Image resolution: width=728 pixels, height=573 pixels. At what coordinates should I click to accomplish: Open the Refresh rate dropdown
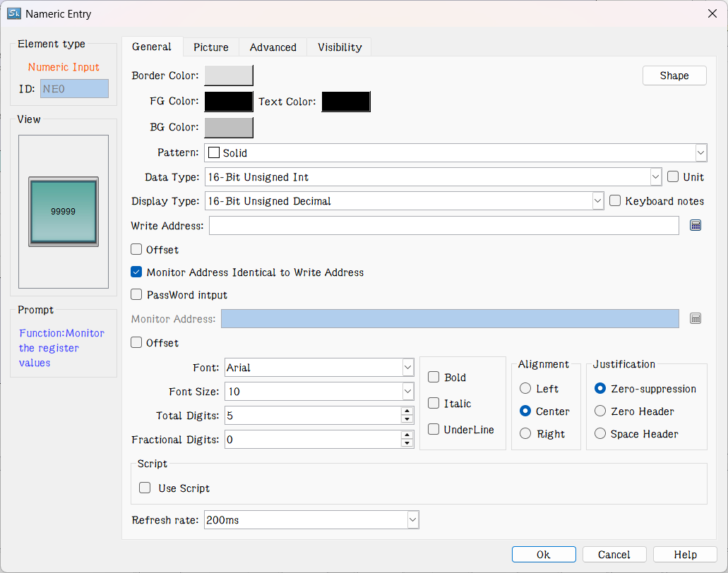pyautogui.click(x=412, y=521)
